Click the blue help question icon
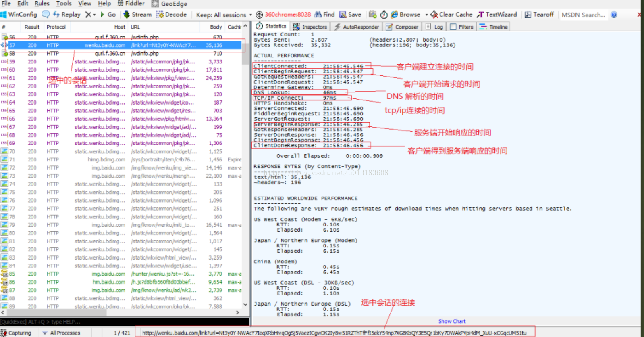This screenshot has height=337, width=644. tap(614, 15)
